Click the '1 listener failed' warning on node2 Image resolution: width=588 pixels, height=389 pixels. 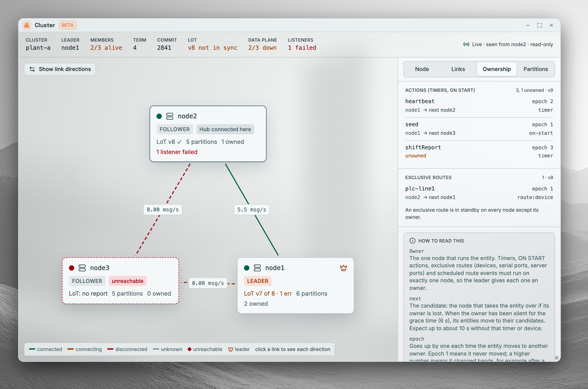pyautogui.click(x=177, y=152)
